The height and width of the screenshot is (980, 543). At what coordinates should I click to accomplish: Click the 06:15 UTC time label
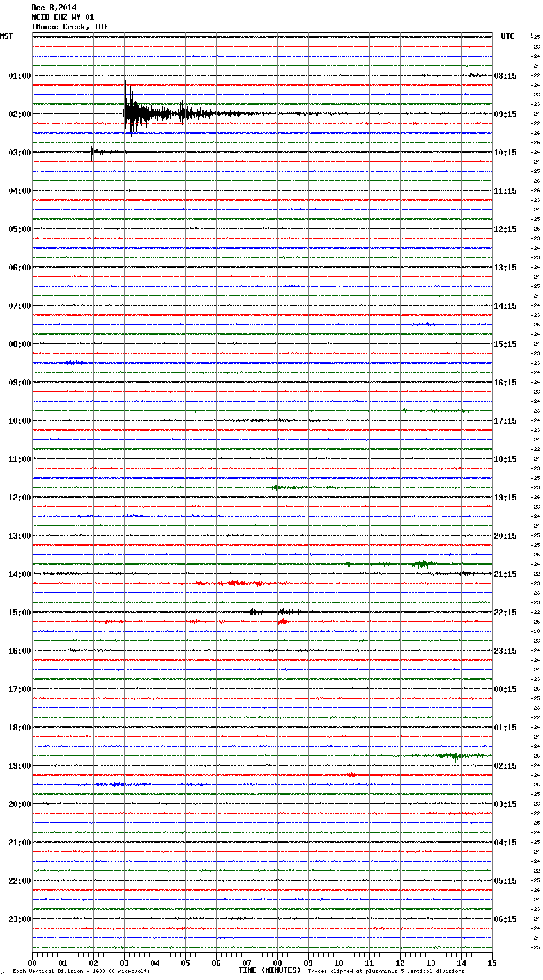[505, 919]
